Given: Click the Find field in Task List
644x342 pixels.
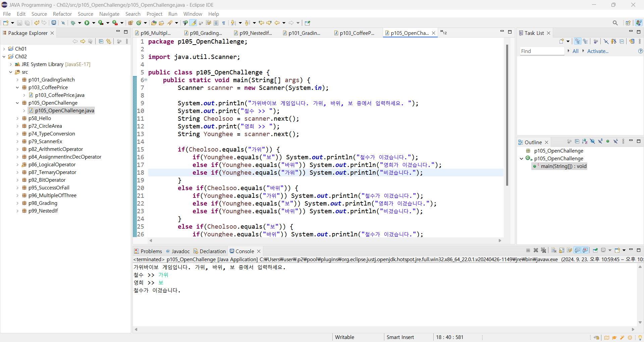Looking at the screenshot, I should point(542,51).
